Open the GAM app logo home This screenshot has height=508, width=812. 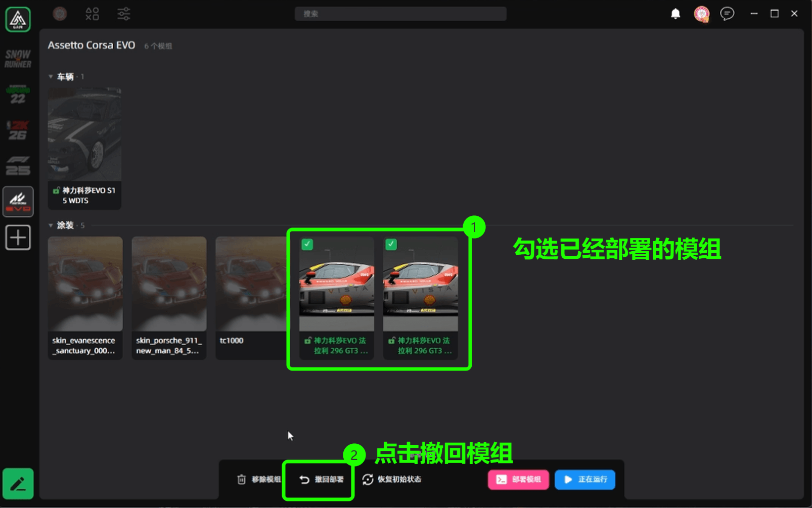pos(18,20)
